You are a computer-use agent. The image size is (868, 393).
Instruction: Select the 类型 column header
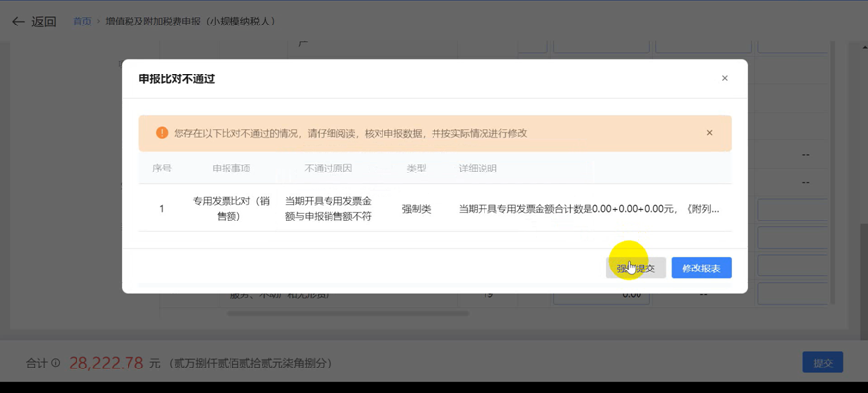(x=416, y=169)
